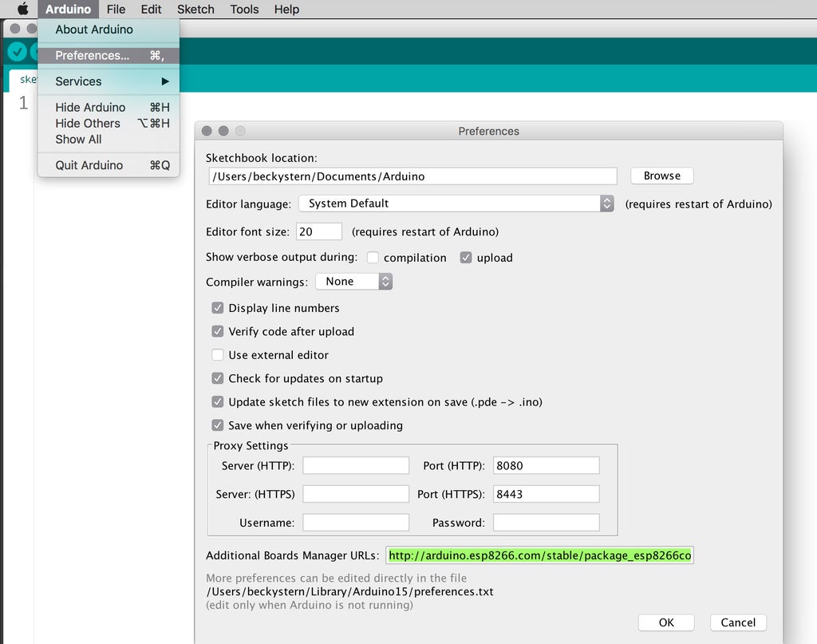817x644 pixels.
Task: Toggle verbose output during upload
Action: pos(466,258)
